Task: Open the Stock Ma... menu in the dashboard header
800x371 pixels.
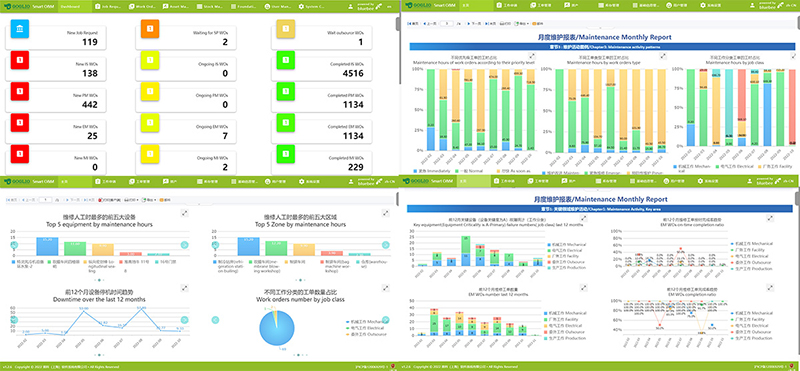Action: click(211, 7)
